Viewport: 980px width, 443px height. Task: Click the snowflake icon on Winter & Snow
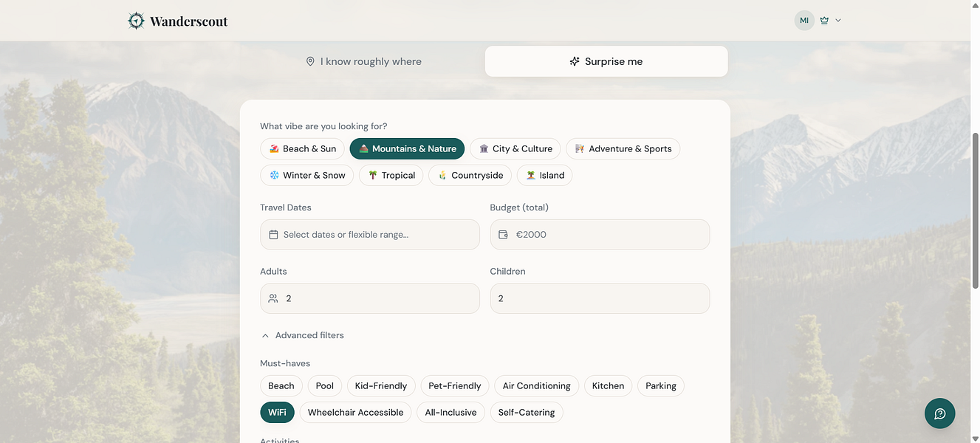tap(274, 175)
